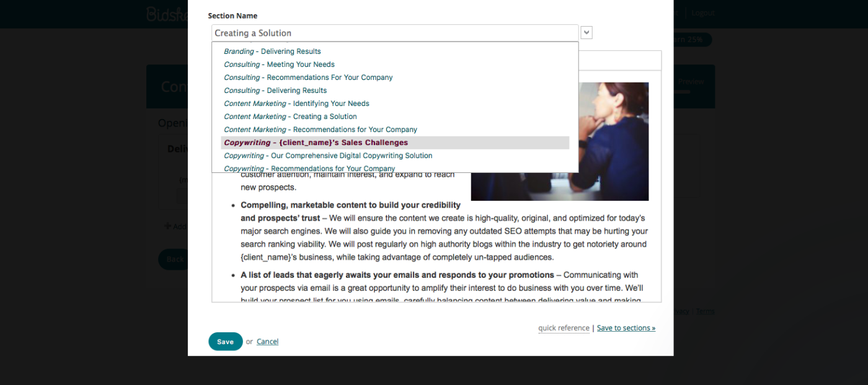Choose Copywriting - {client_name}'s Sales Challenges
This screenshot has width=868, height=385.
pyautogui.click(x=395, y=143)
